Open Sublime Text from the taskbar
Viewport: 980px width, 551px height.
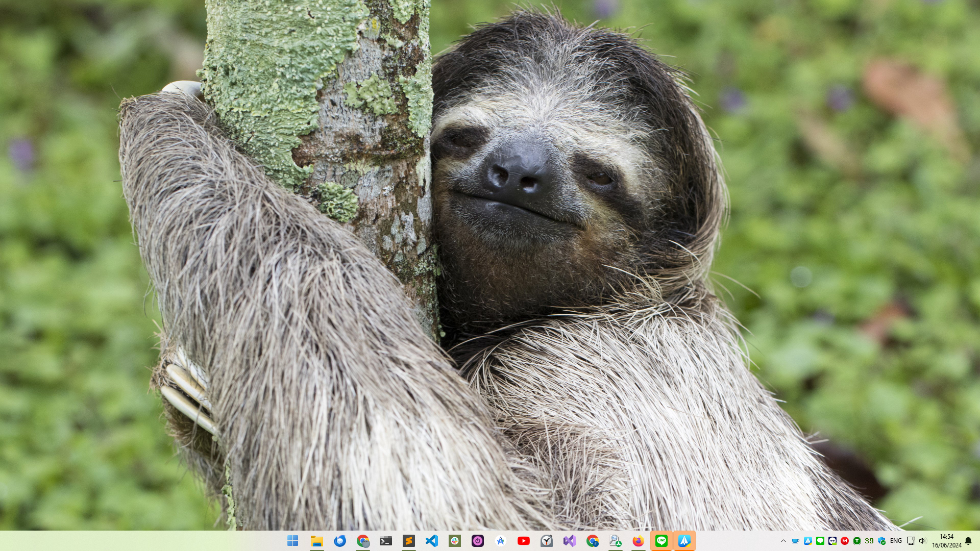point(409,541)
